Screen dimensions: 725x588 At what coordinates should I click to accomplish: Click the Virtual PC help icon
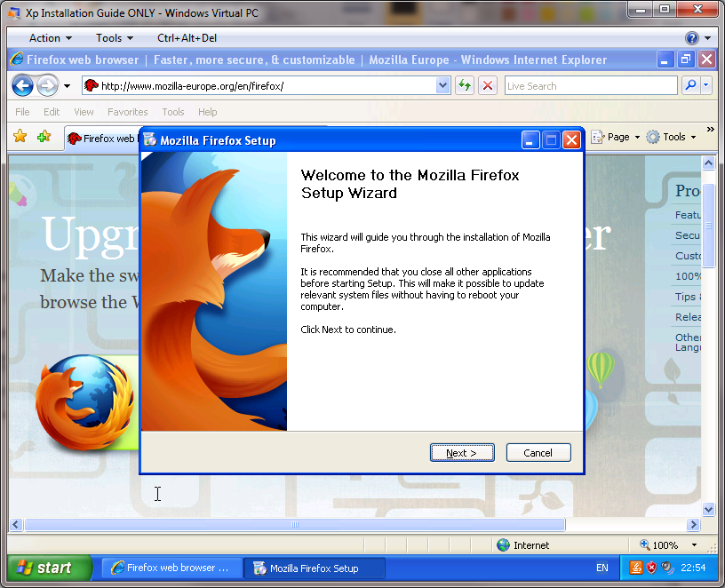pos(692,38)
